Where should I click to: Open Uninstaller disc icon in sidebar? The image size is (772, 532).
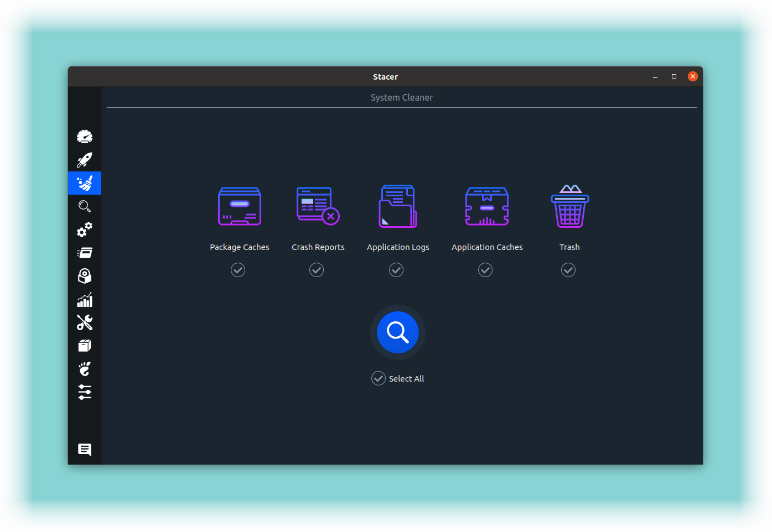tap(85, 276)
